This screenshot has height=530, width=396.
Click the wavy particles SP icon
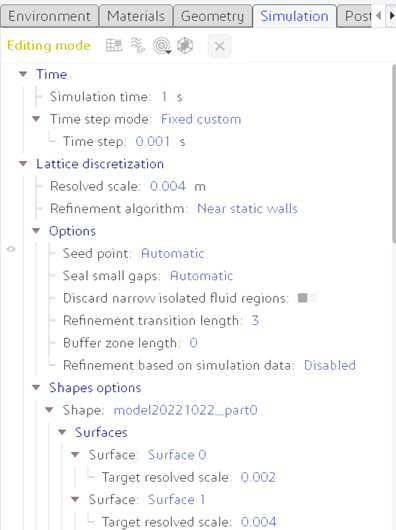[138, 46]
